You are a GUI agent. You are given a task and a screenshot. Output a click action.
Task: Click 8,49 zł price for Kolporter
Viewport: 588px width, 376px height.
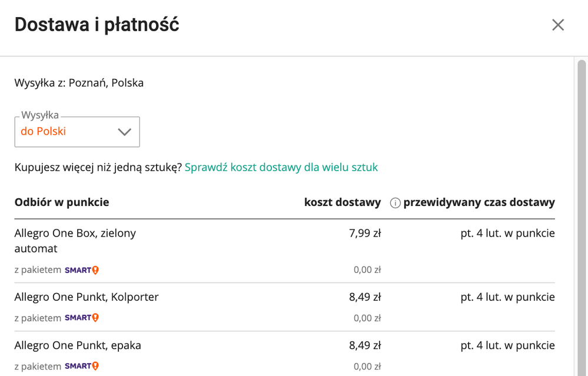point(365,297)
